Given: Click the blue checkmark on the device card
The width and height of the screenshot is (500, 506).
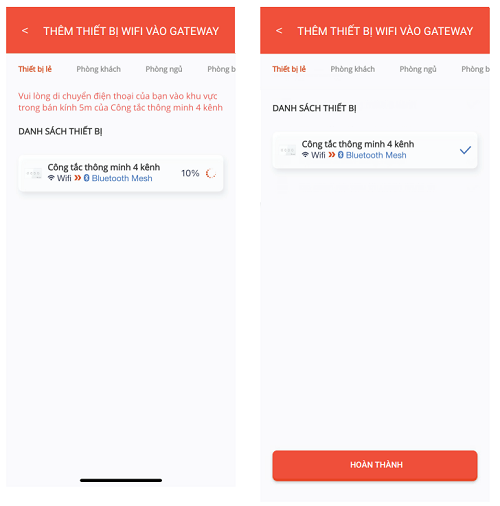Looking at the screenshot, I should (465, 150).
